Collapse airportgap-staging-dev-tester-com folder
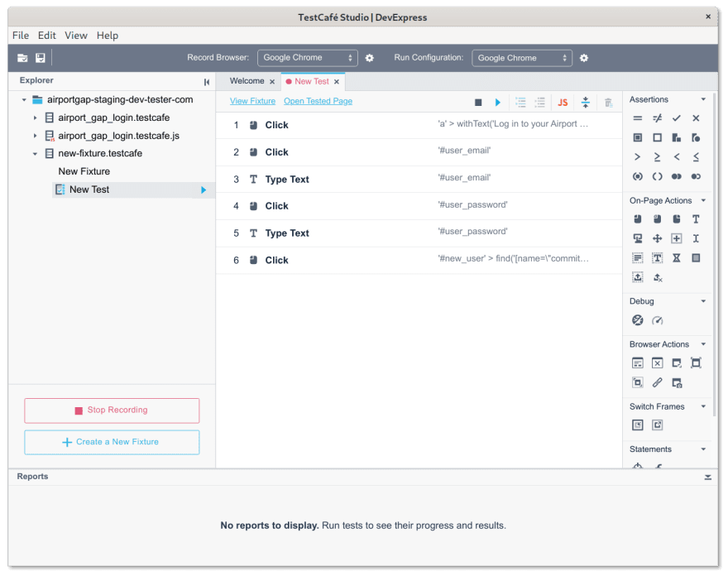 (x=24, y=99)
